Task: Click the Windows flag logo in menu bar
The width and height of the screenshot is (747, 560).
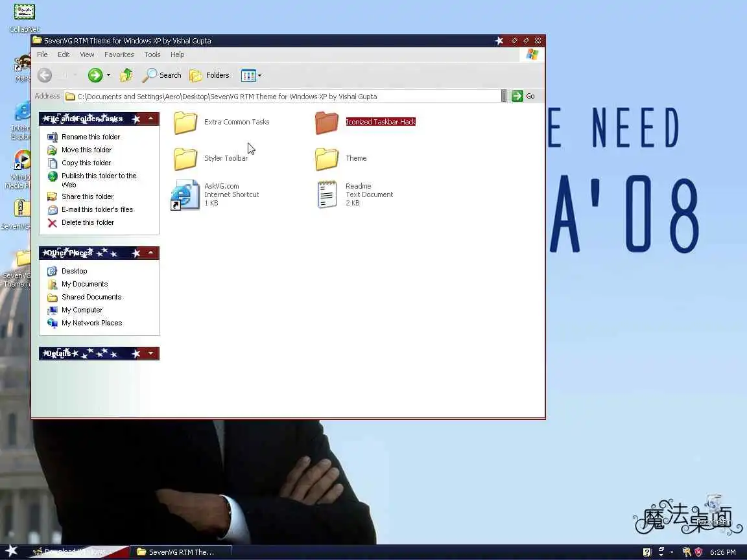Action: [532, 54]
